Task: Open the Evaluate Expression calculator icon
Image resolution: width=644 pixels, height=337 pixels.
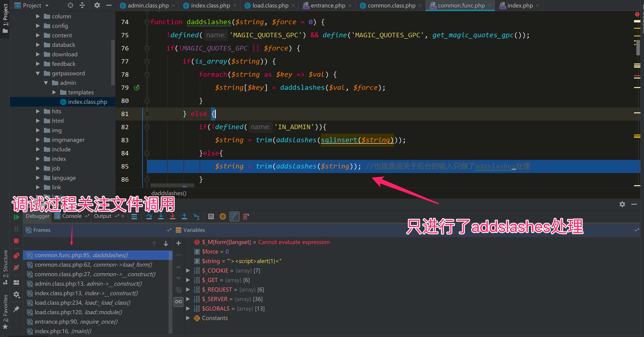Action: tap(211, 216)
